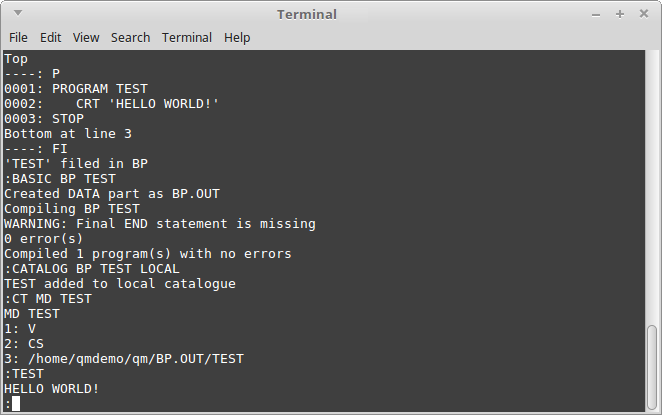Click the ':BASIC BP TEST' command line
Viewport: 662px width, 415px height.
[60, 179]
